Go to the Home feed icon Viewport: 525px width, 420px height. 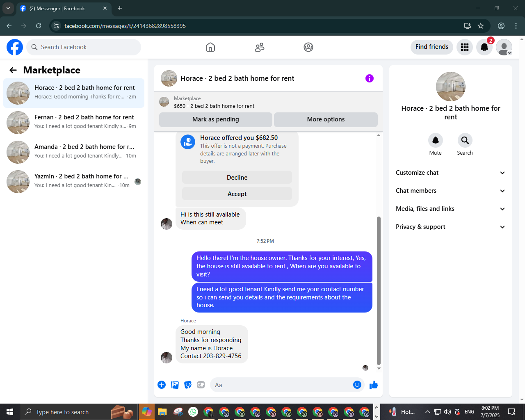pyautogui.click(x=210, y=47)
